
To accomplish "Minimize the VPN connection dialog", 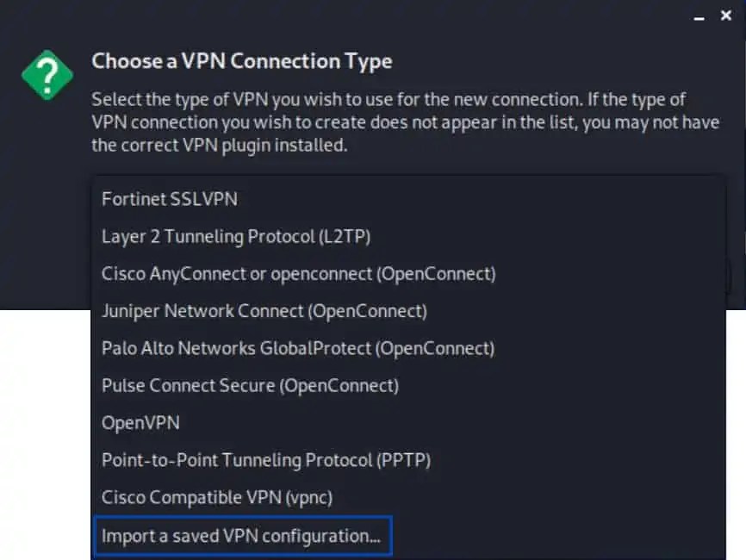I will 700,16.
